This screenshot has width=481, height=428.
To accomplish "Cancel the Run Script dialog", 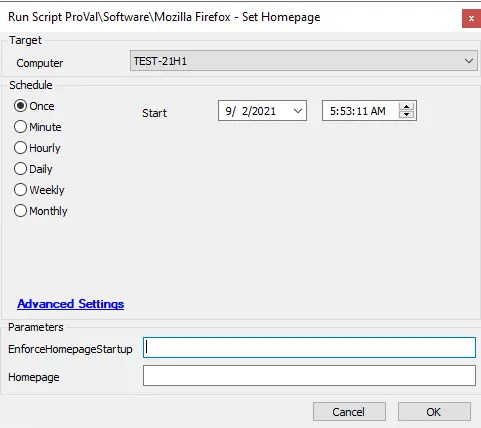I will (x=349, y=412).
